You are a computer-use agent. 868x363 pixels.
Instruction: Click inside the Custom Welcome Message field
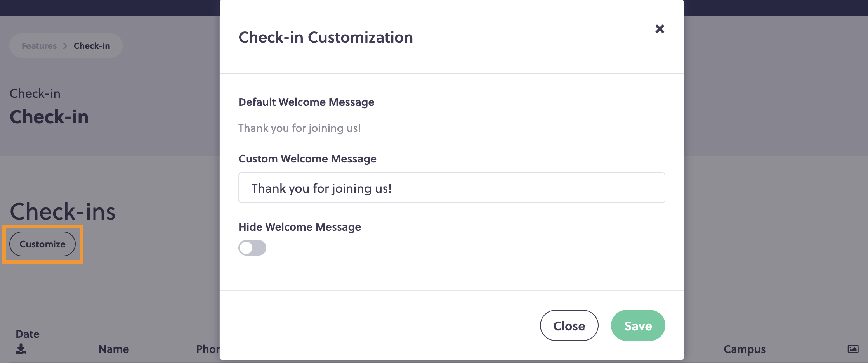coord(451,188)
